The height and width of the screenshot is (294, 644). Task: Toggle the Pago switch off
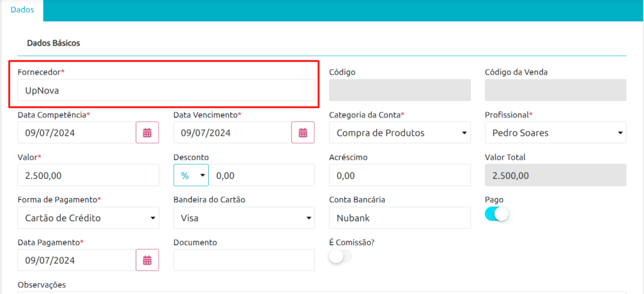click(x=497, y=214)
